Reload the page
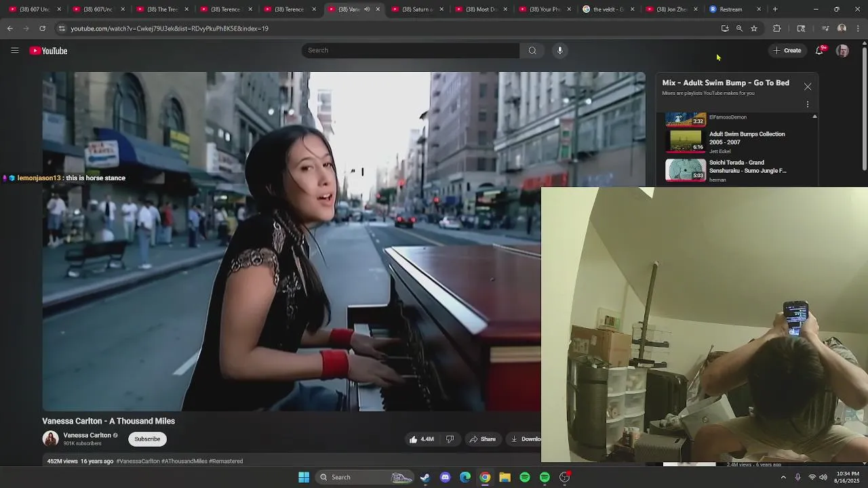Viewport: 868px width, 488px height. (42, 28)
